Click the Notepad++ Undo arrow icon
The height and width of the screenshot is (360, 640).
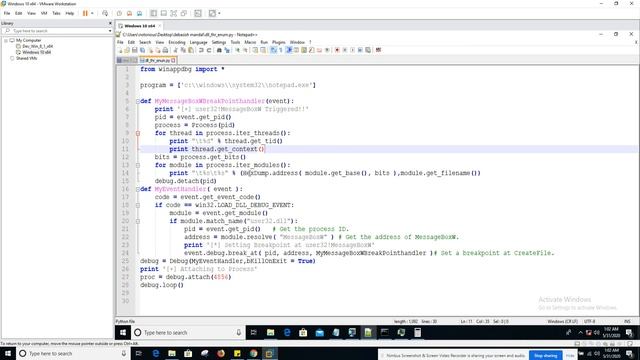point(200,50)
